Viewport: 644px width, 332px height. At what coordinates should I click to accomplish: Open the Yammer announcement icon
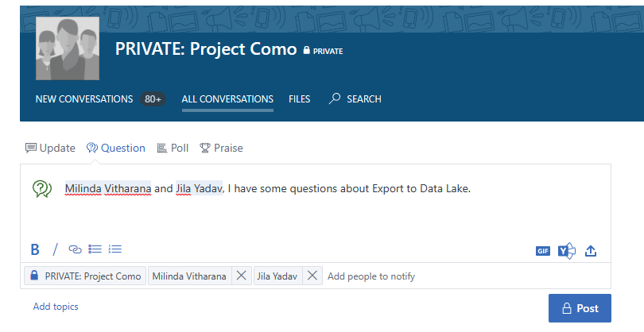[566, 251]
